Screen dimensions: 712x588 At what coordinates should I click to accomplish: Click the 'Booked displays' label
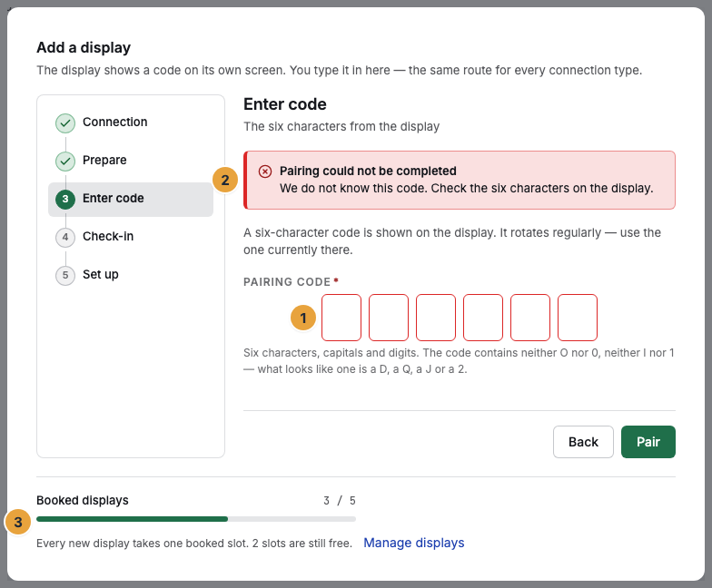click(82, 501)
